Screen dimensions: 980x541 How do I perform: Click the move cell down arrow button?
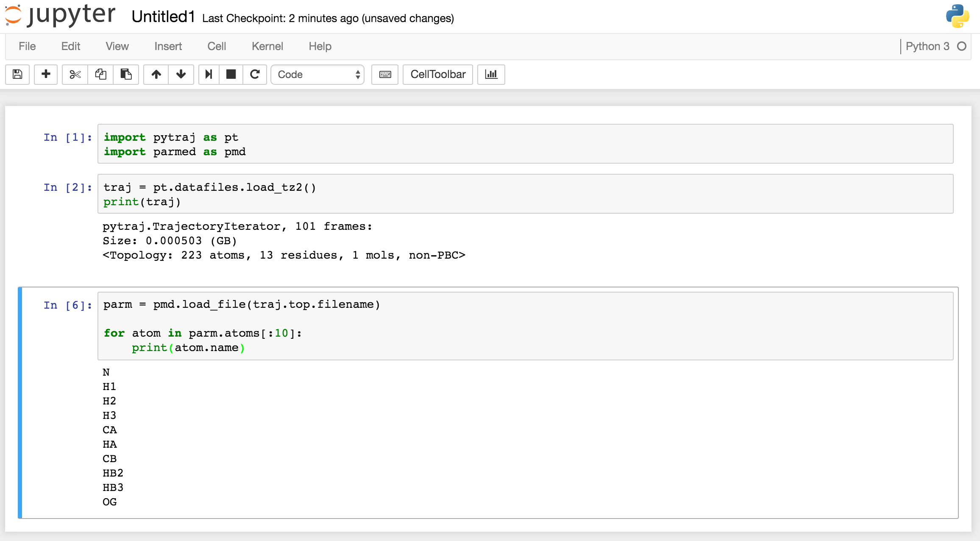pyautogui.click(x=181, y=74)
